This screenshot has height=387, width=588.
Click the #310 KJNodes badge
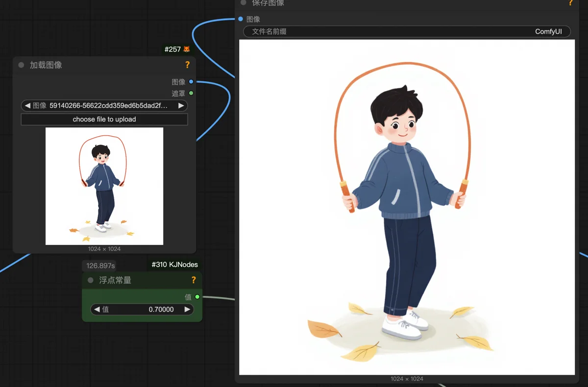tap(174, 265)
